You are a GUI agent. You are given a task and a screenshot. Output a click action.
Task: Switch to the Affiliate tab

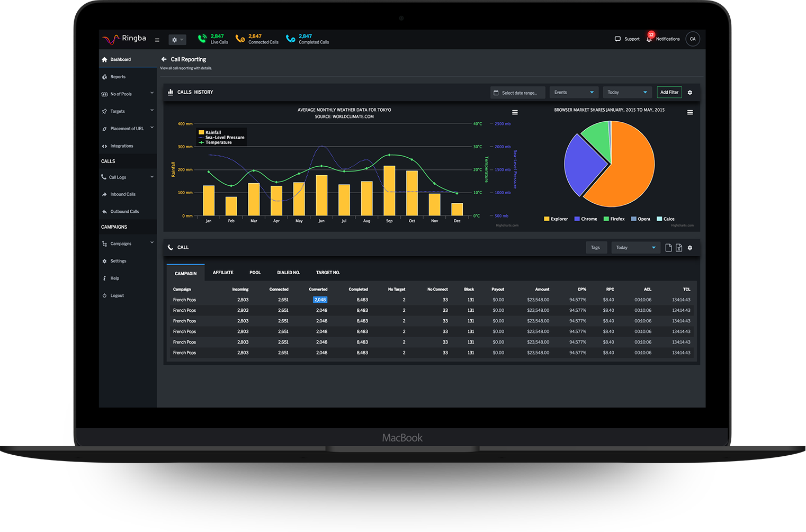click(x=223, y=273)
